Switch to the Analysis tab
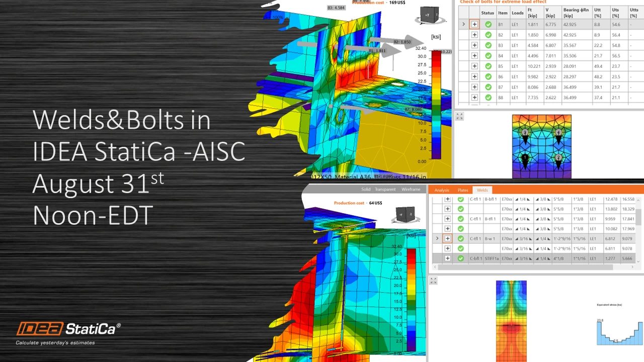The width and height of the screenshot is (644, 362). [442, 190]
